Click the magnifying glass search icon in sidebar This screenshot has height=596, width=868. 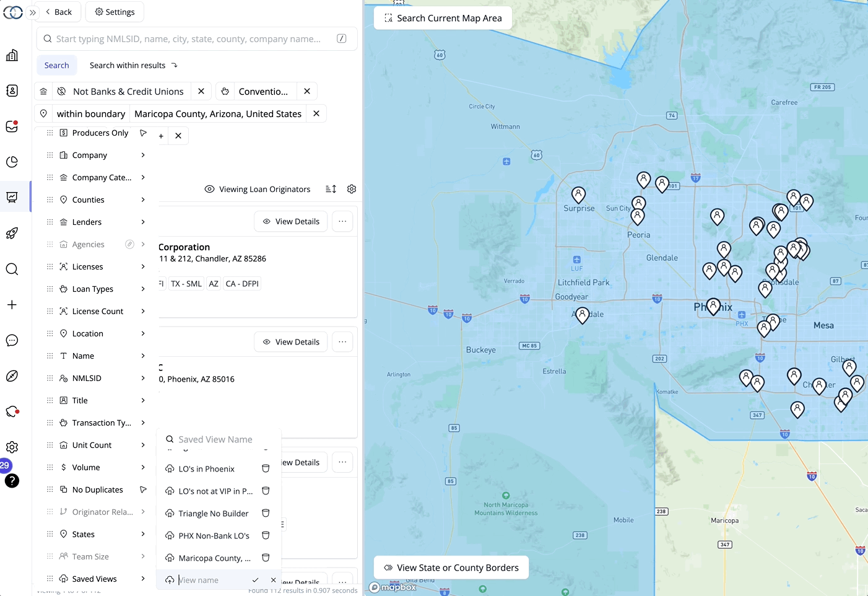12,269
